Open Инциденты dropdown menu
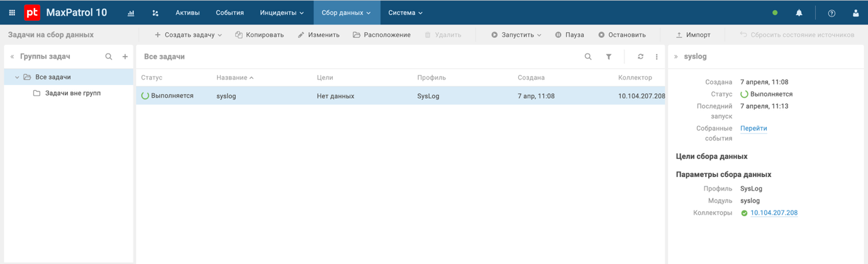 click(x=282, y=13)
